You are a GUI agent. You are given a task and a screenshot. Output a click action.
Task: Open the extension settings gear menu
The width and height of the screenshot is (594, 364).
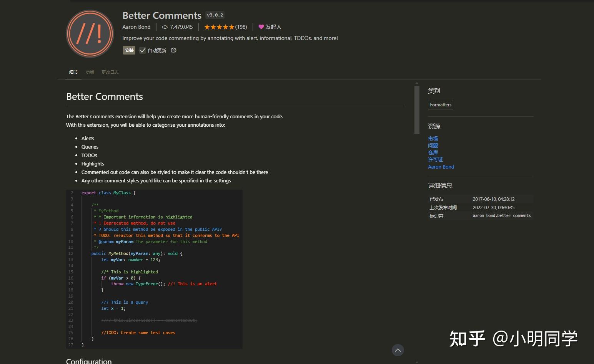coord(173,50)
